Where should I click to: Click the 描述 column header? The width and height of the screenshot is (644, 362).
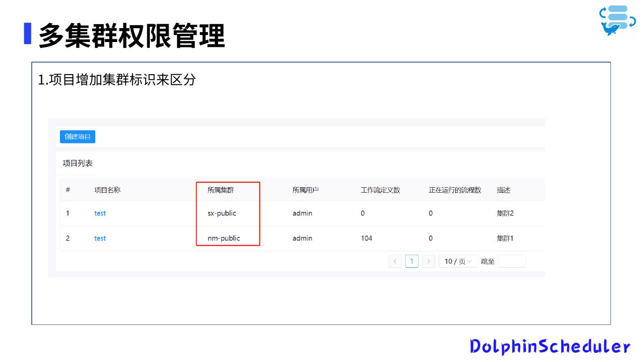point(504,190)
